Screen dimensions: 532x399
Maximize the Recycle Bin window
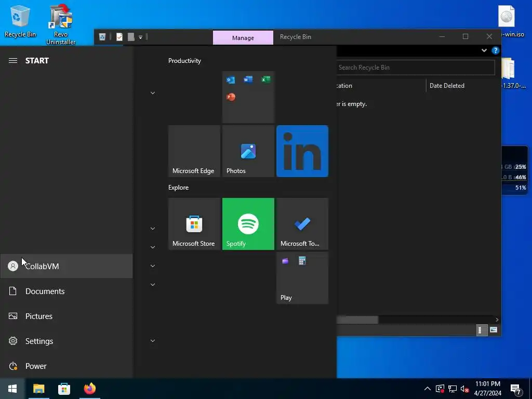465,36
